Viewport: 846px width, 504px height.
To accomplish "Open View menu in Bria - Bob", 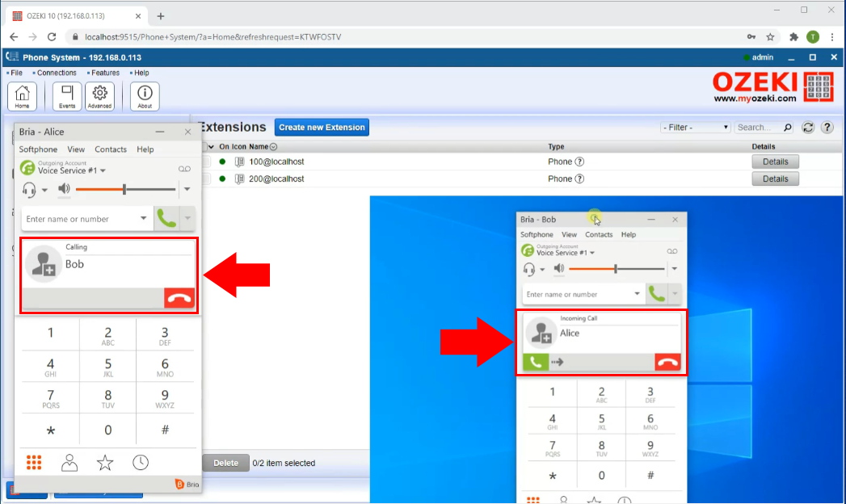I will [569, 234].
